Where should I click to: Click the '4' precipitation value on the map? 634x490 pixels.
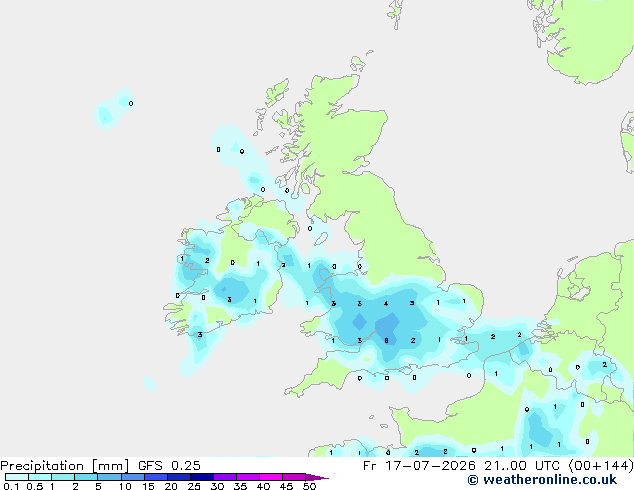pyautogui.click(x=386, y=304)
